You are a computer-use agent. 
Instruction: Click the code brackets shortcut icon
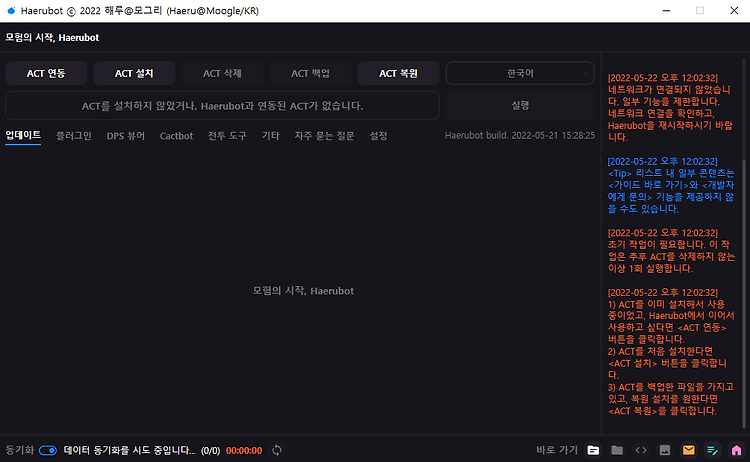(641, 450)
